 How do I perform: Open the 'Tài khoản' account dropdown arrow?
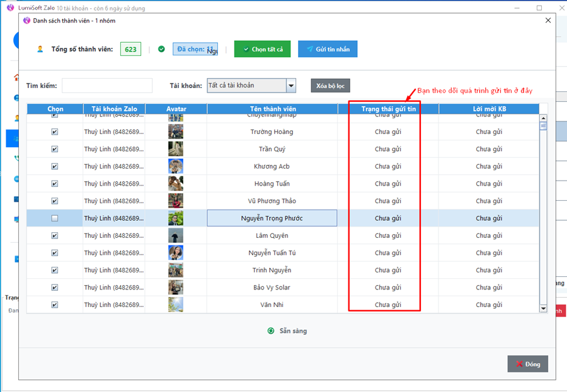(291, 86)
